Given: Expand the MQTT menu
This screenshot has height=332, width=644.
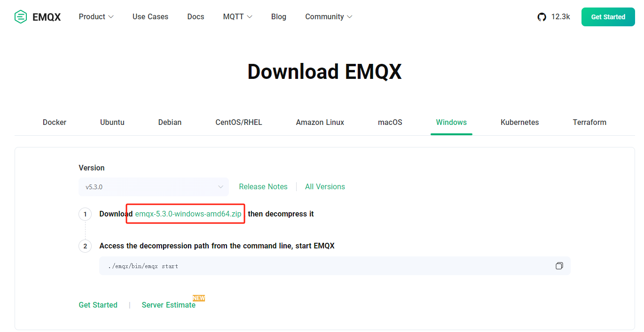Looking at the screenshot, I should (x=238, y=16).
